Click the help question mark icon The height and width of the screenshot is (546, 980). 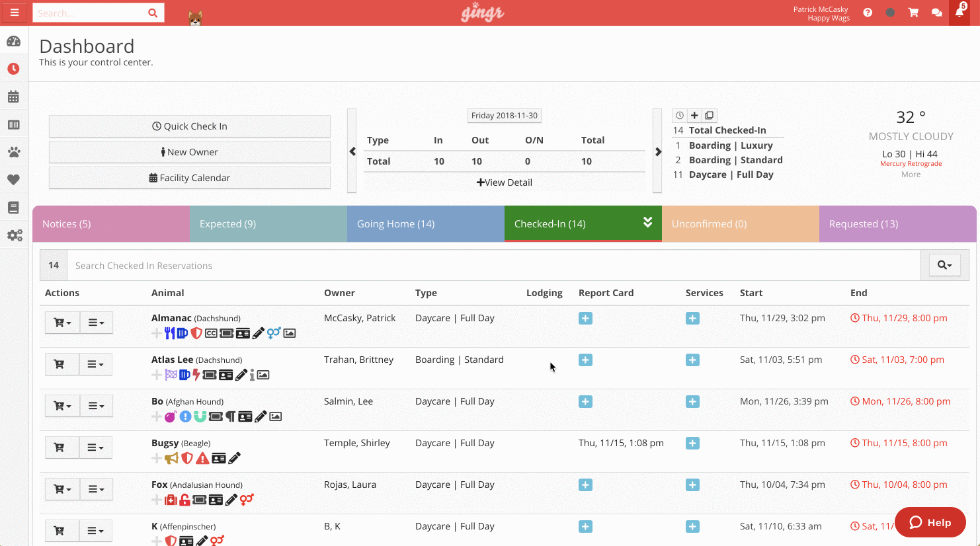[x=868, y=12]
